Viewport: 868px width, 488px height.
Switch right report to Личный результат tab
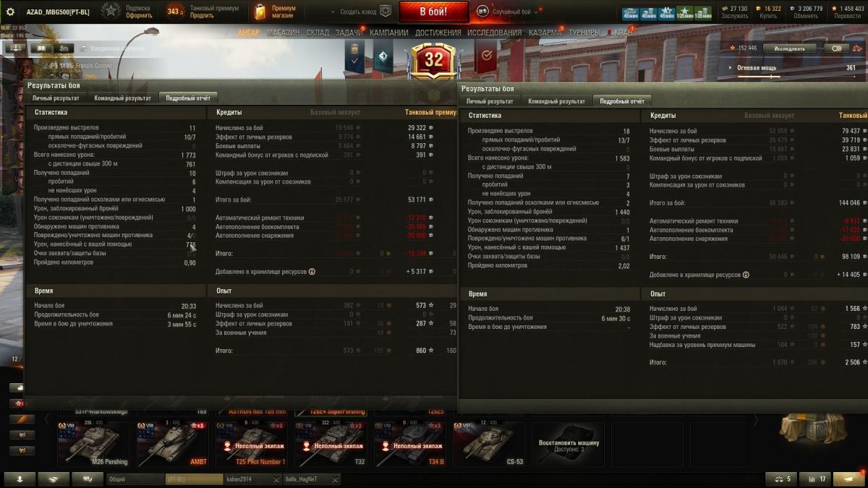[490, 101]
